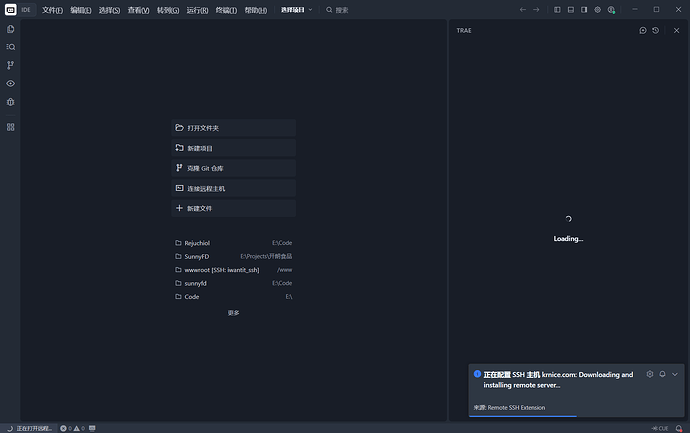Open recent project SunnyFD

[x=234, y=256]
